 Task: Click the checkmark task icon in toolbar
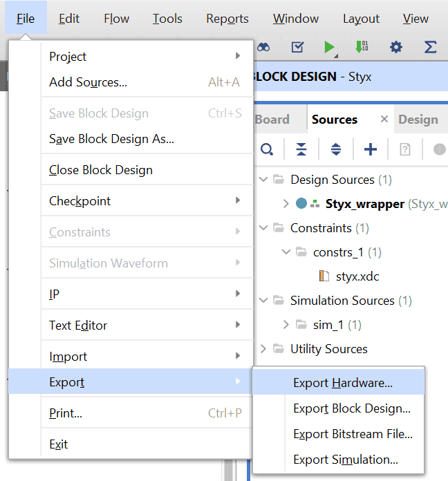(297, 47)
